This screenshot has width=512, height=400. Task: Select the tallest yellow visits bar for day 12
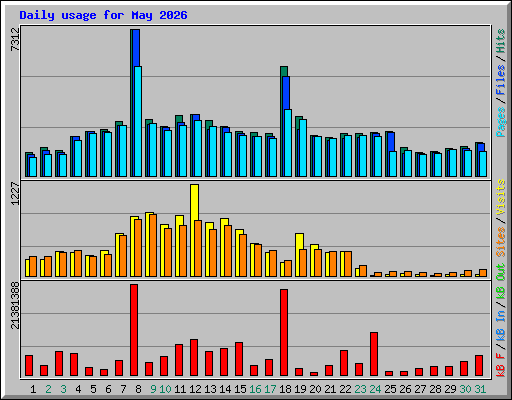195,202
